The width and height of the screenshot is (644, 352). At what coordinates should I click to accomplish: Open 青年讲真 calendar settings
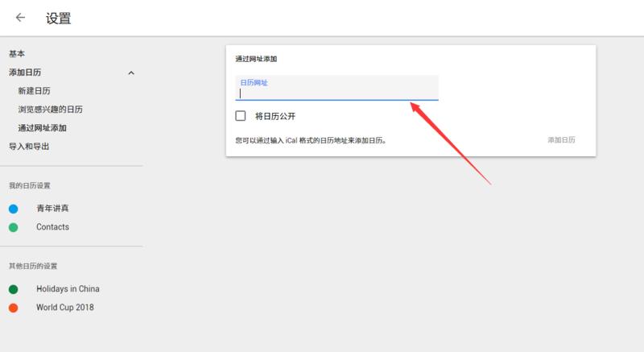tap(52, 209)
